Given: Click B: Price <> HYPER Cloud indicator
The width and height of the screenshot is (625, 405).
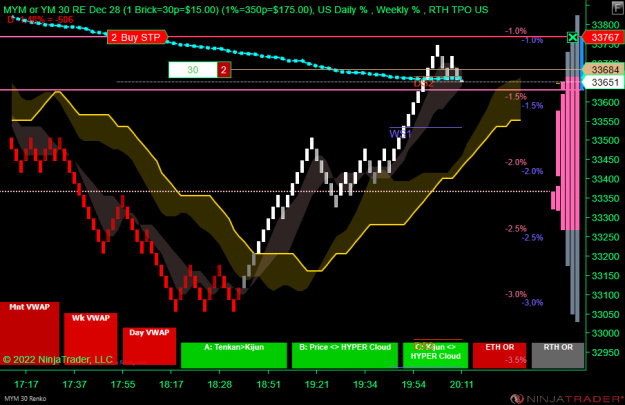Looking at the screenshot, I should point(345,355).
